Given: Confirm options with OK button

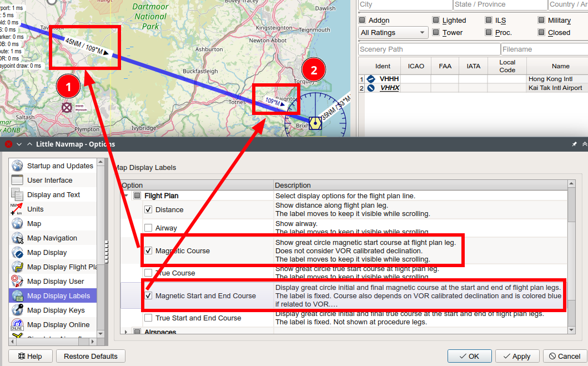Looking at the screenshot, I should [470, 356].
